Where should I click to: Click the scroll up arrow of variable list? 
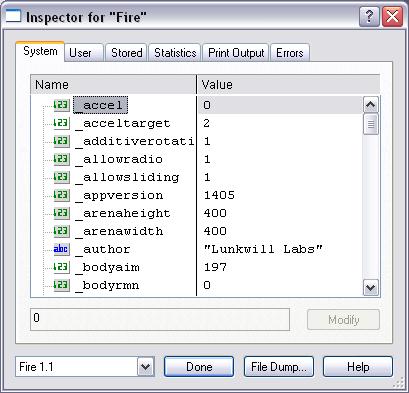371,105
